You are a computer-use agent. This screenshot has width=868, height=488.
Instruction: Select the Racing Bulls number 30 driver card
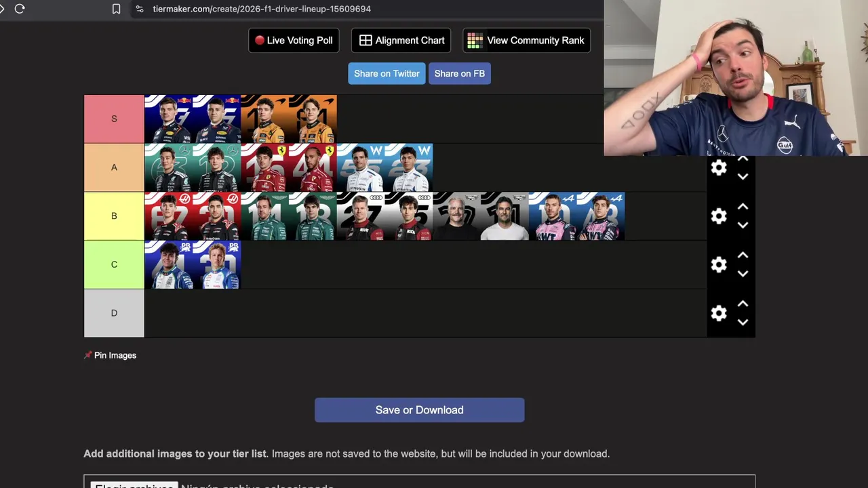coord(216,265)
